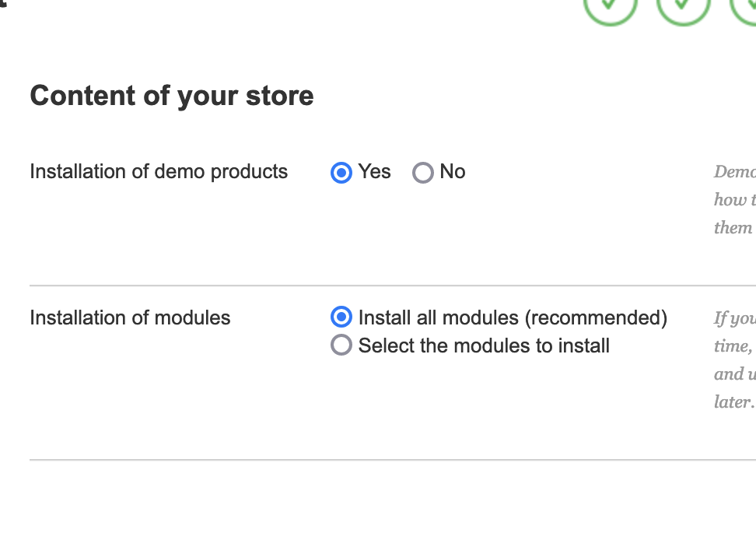The image size is (756, 554).
Task: Click the Installation of demo products label
Action: coord(159,172)
